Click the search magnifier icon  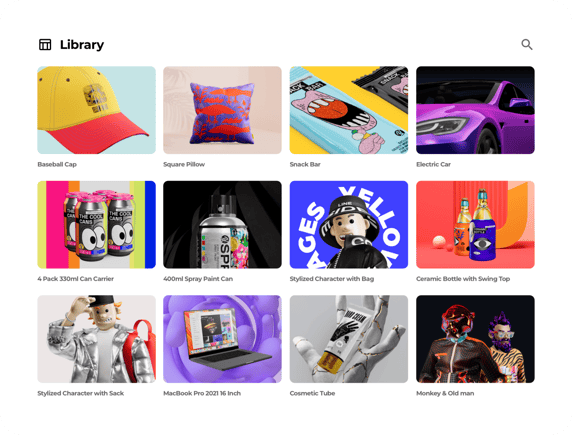(527, 45)
